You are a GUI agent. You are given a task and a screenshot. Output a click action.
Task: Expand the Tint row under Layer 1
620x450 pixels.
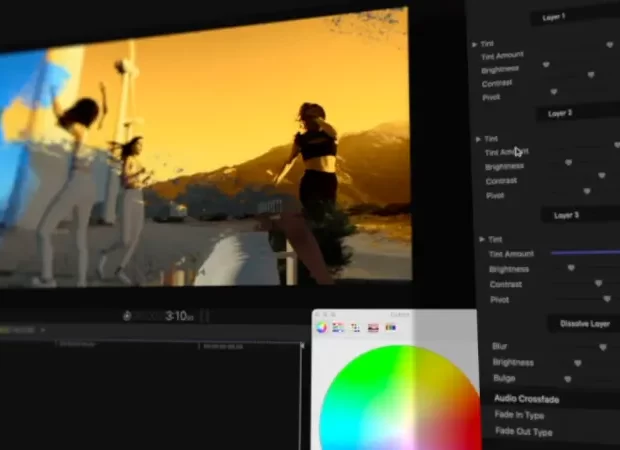474,45
